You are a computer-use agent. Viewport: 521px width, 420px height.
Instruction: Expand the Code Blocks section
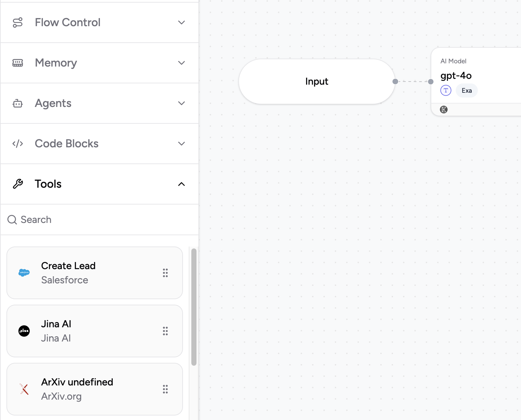coord(181,144)
